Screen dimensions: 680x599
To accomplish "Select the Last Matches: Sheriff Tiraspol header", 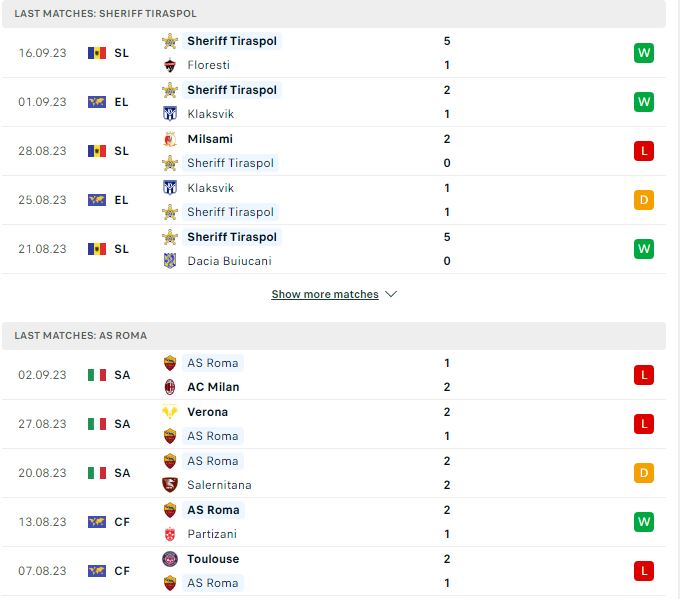I will point(333,13).
